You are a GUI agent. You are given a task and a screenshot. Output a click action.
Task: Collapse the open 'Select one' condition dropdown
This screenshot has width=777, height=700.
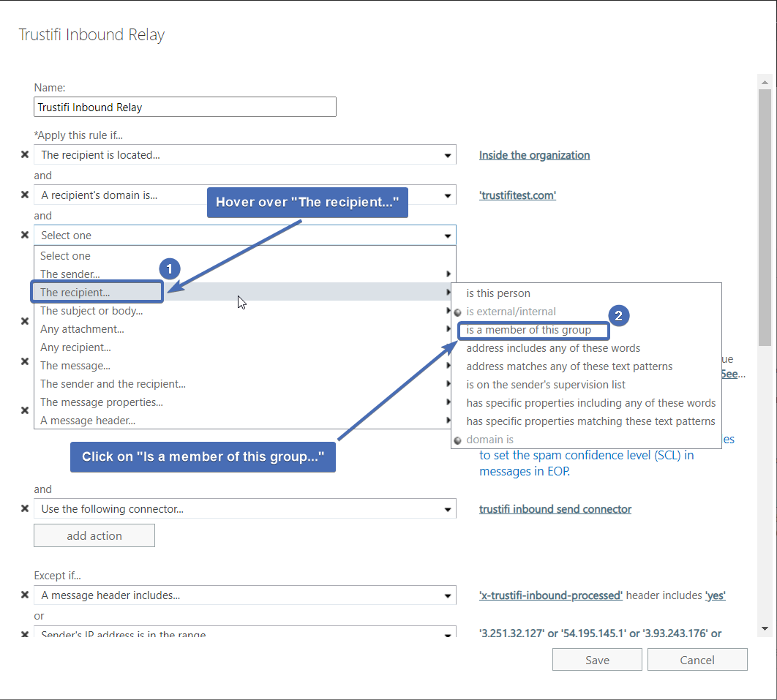coord(245,236)
